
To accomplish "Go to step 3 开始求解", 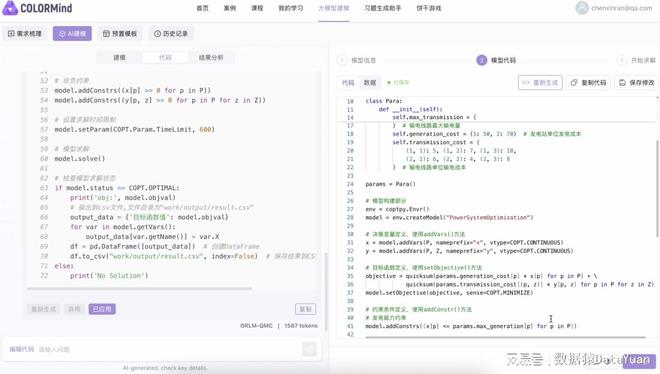I will point(636,61).
